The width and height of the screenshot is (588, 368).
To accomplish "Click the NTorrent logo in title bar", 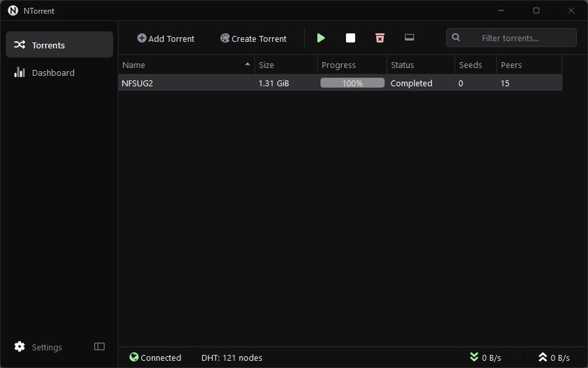I will (13, 10).
